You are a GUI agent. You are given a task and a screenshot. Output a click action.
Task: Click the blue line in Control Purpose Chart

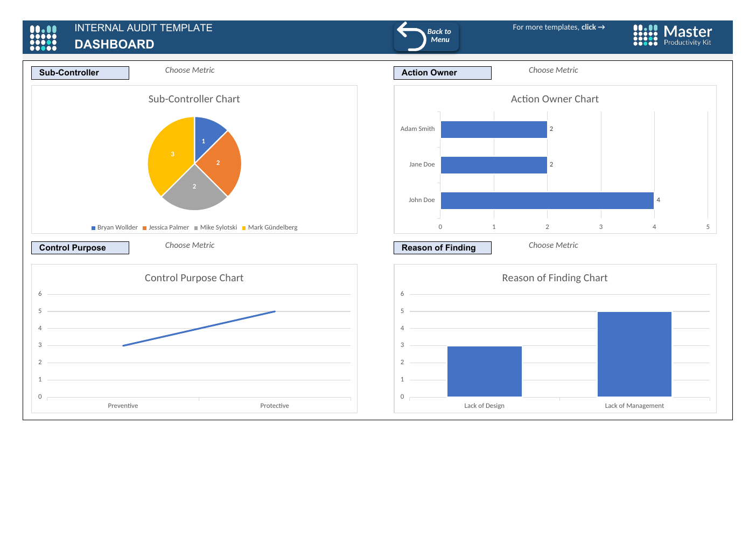click(199, 329)
